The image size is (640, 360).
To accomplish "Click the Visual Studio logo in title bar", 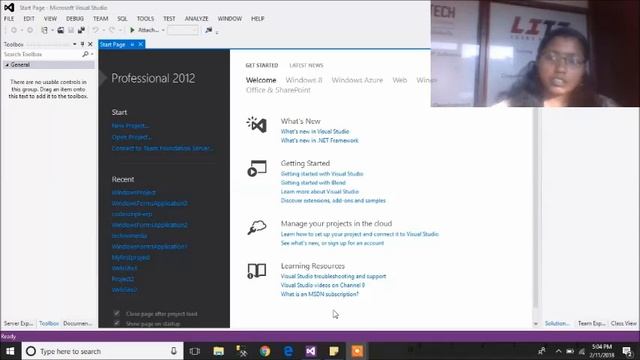I will (9, 7).
